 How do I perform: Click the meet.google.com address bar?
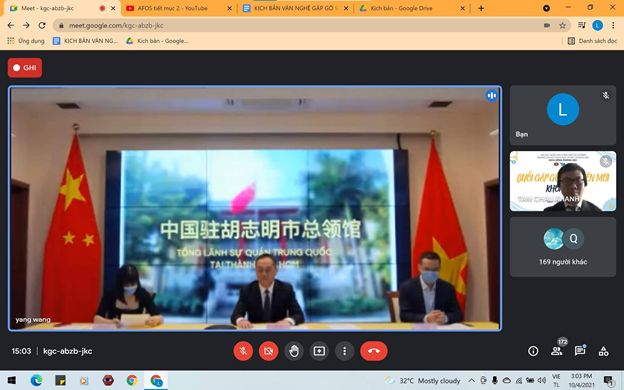302,25
